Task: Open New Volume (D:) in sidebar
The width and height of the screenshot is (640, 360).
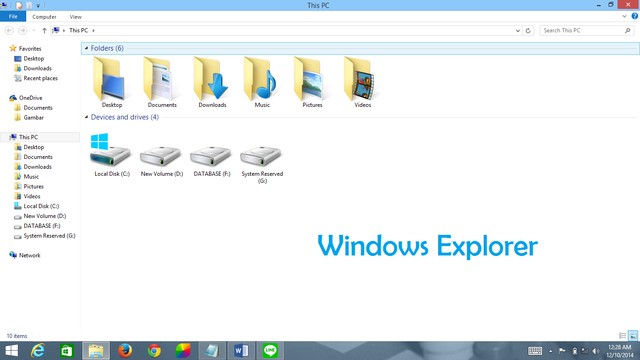Action: click(44, 216)
